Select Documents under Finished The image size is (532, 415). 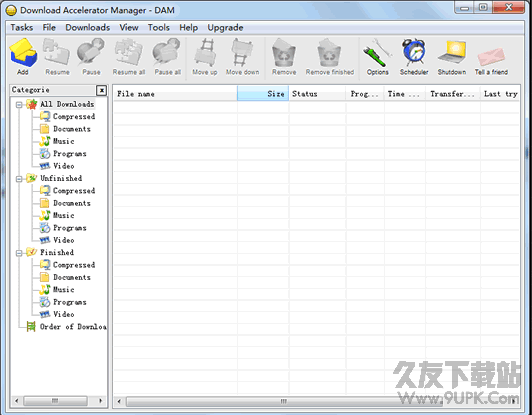72,277
